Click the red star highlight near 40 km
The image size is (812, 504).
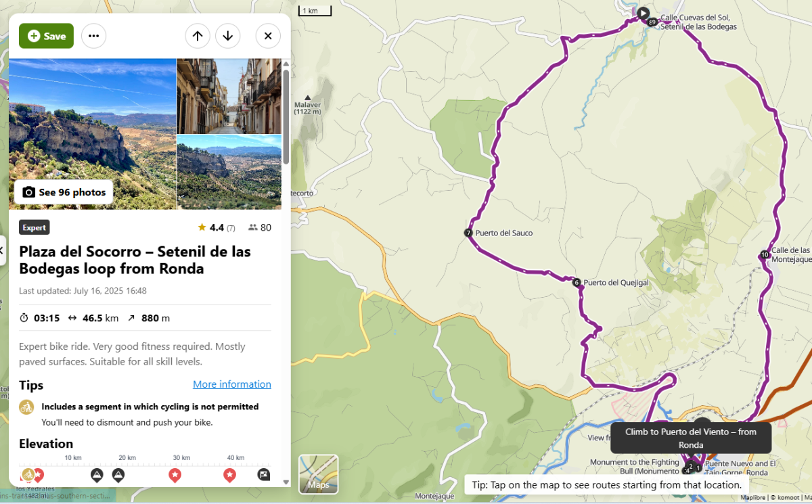point(229,475)
